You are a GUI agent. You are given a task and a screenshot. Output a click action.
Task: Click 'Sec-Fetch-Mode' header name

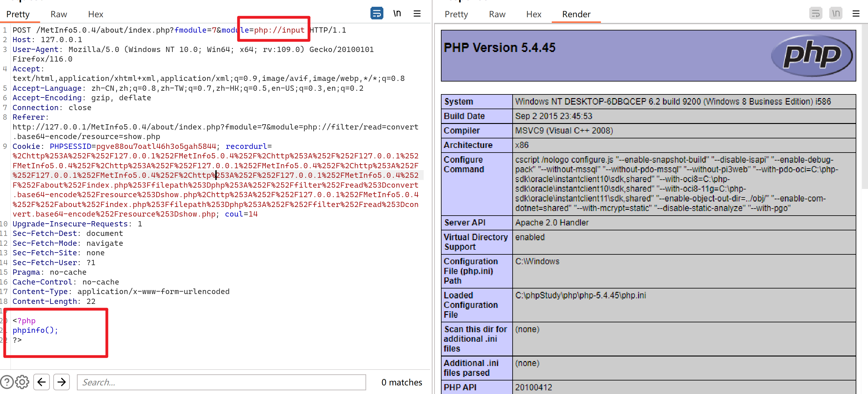tap(45, 243)
